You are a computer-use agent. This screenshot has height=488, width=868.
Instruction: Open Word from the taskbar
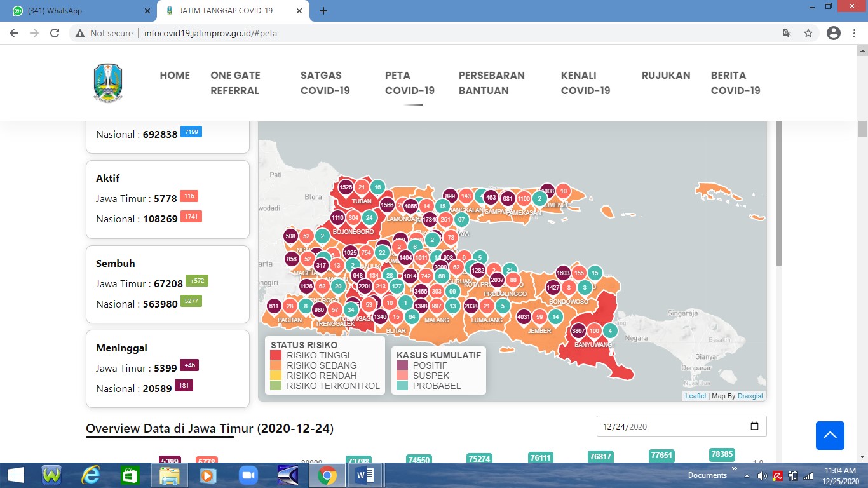point(365,475)
